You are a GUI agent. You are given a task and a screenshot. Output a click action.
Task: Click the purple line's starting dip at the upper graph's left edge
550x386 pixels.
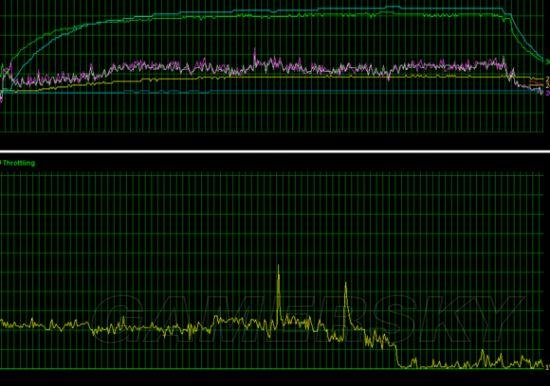pyautogui.click(x=1, y=96)
